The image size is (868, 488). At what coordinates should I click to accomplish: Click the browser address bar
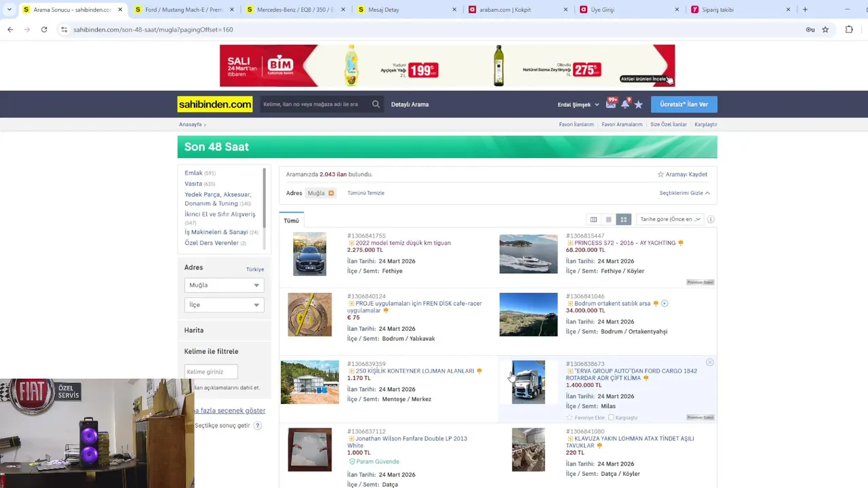[434, 29]
